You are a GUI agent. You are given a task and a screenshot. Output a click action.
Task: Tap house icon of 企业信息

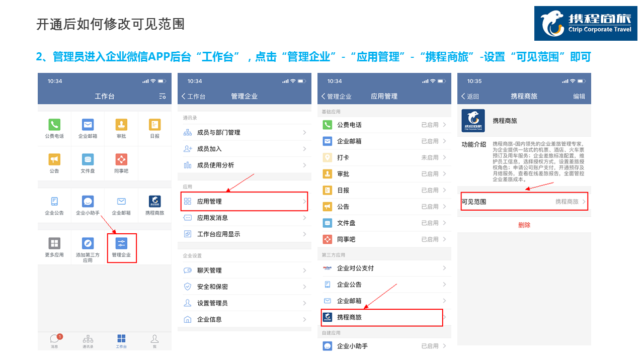click(x=188, y=319)
